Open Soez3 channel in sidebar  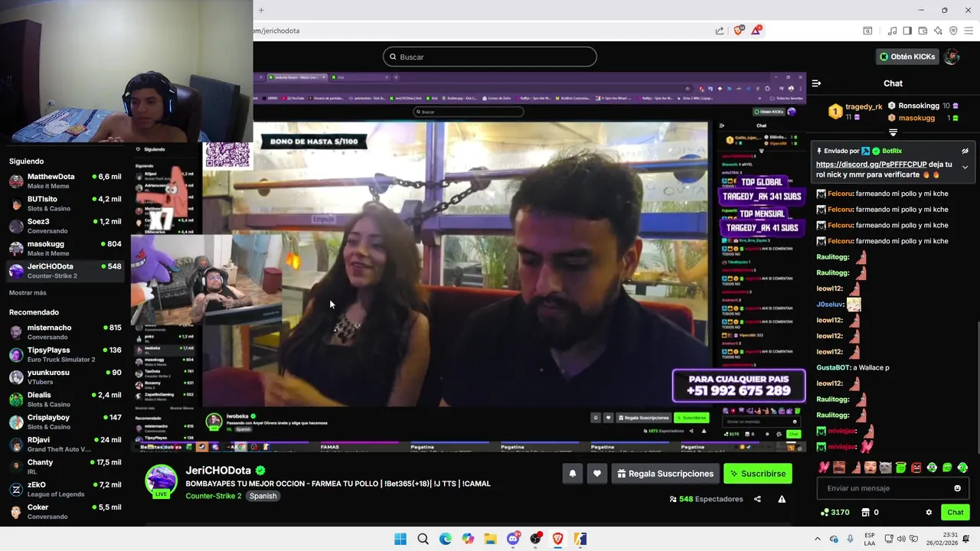point(64,226)
